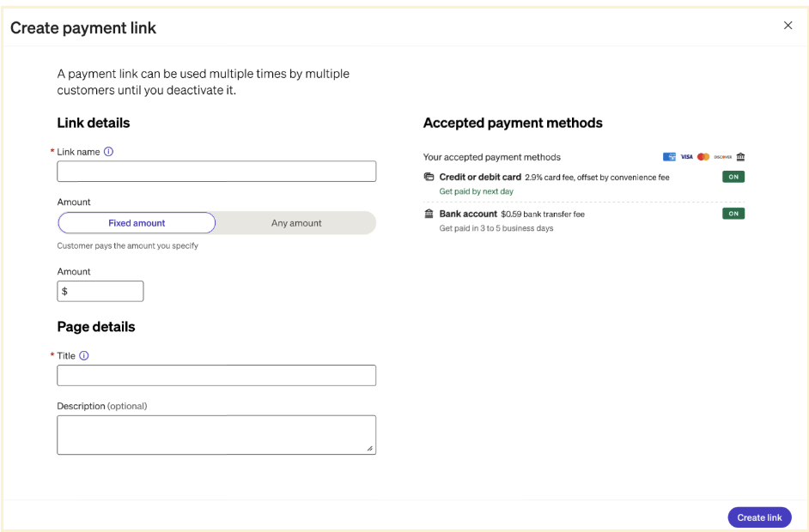Viewport: 809px width, 532px height.
Task: Click 'Get paid in 3 to 5 business days' text
Action: coord(496,228)
